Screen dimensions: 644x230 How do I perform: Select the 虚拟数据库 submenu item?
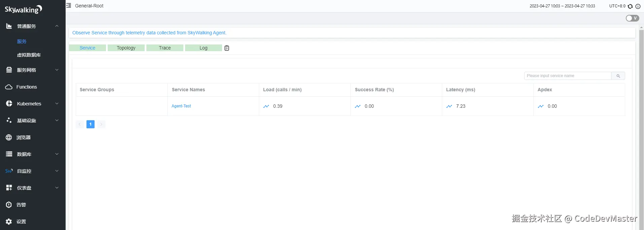click(x=29, y=55)
